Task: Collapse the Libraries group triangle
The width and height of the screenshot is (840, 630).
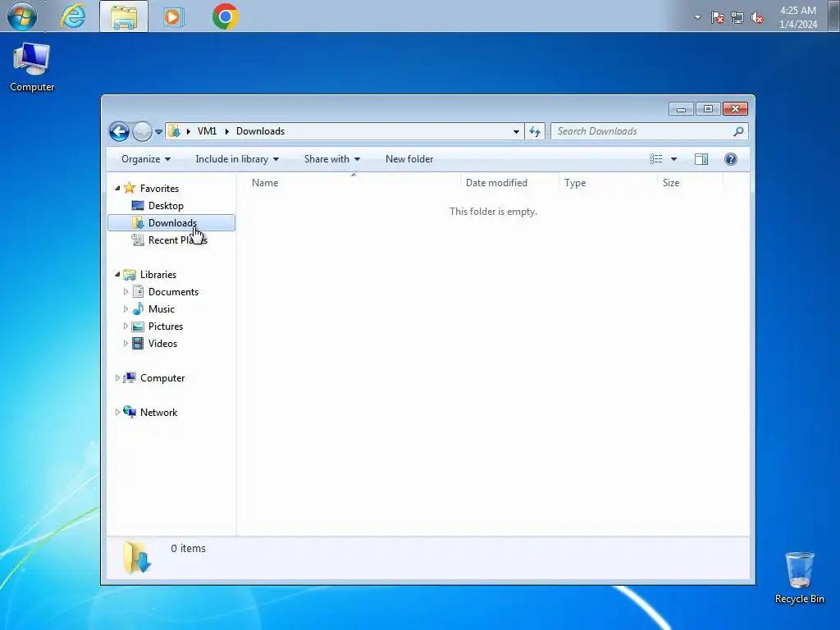Action: pyautogui.click(x=117, y=274)
